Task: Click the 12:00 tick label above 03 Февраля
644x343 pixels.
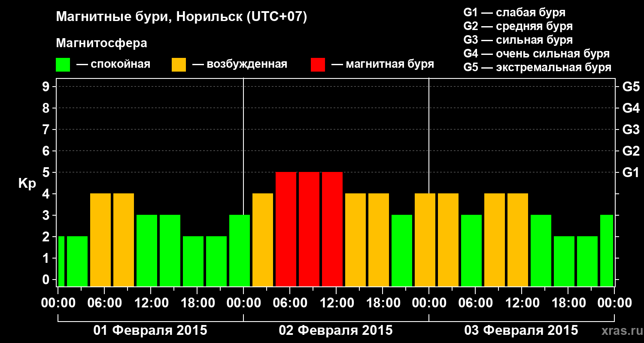Action: [x=522, y=303]
